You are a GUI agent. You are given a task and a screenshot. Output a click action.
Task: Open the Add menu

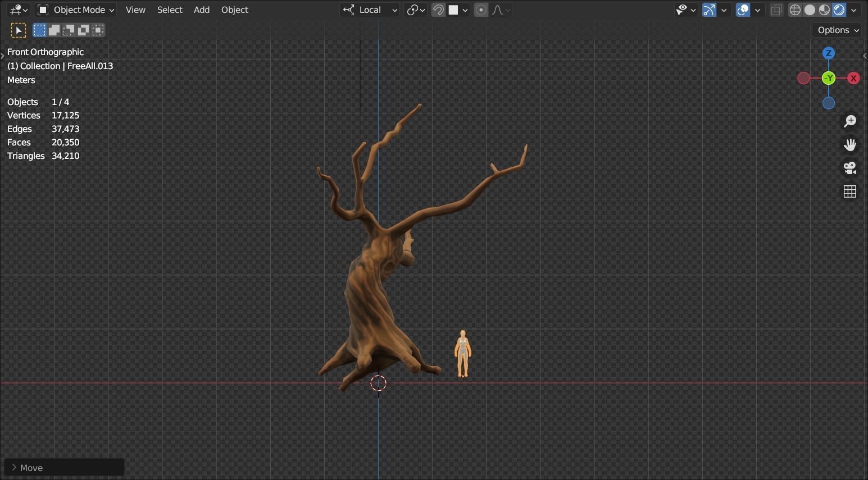point(202,10)
